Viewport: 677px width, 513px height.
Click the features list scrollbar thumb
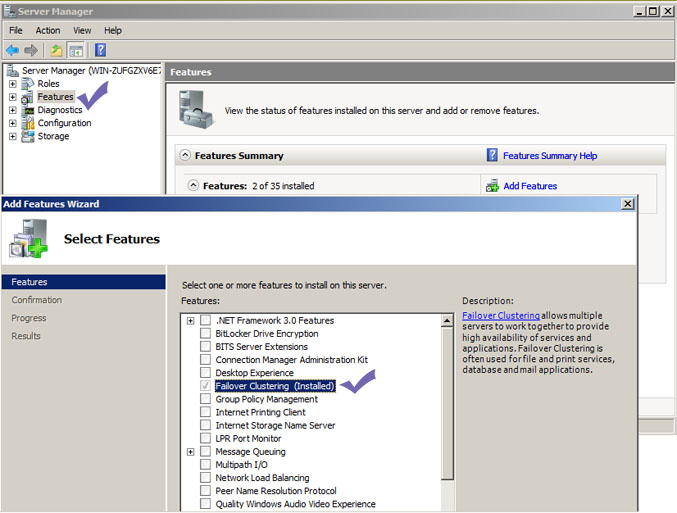[447, 403]
